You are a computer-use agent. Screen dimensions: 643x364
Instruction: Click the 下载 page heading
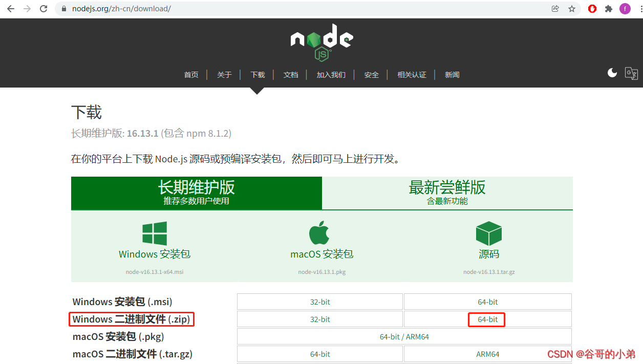pos(87,112)
